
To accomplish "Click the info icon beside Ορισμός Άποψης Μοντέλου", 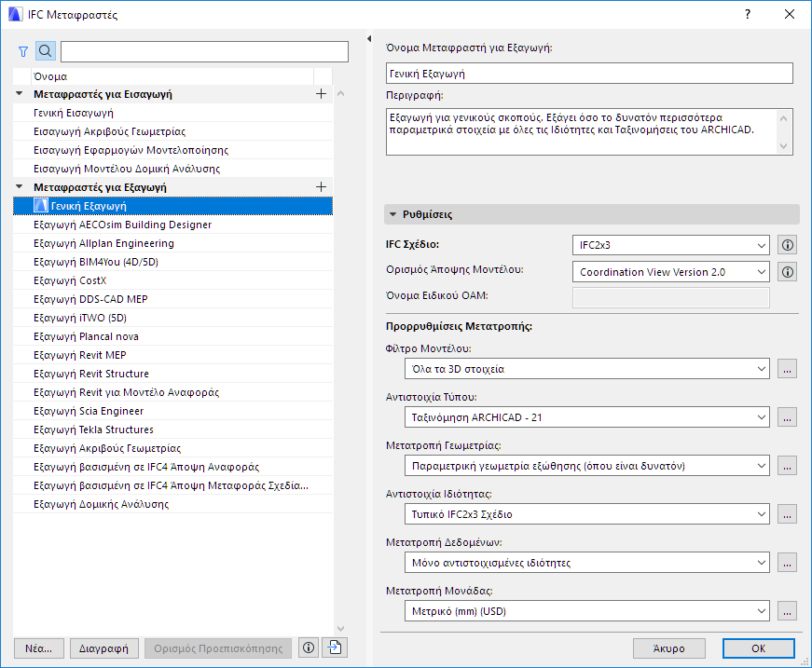I will click(x=787, y=271).
